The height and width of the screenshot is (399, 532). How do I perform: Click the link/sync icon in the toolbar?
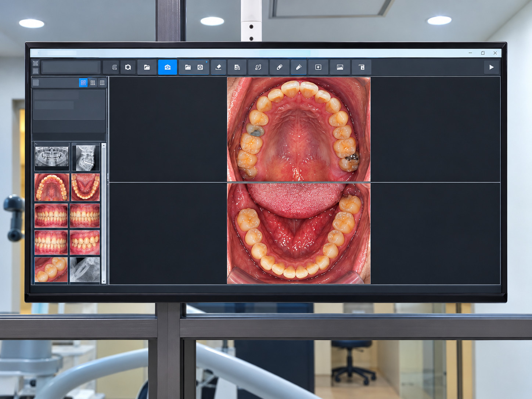tap(258, 67)
